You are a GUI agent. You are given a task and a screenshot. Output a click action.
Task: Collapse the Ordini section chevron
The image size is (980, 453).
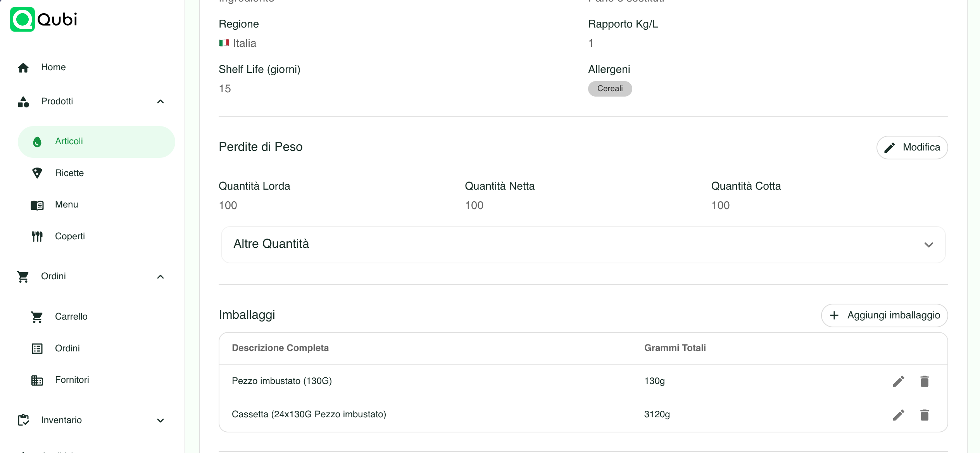tap(160, 277)
